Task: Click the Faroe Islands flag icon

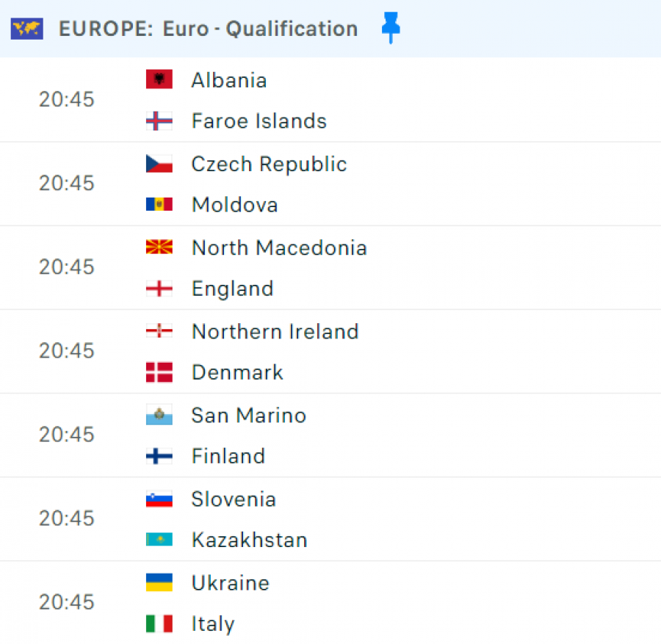Action: pos(159,121)
